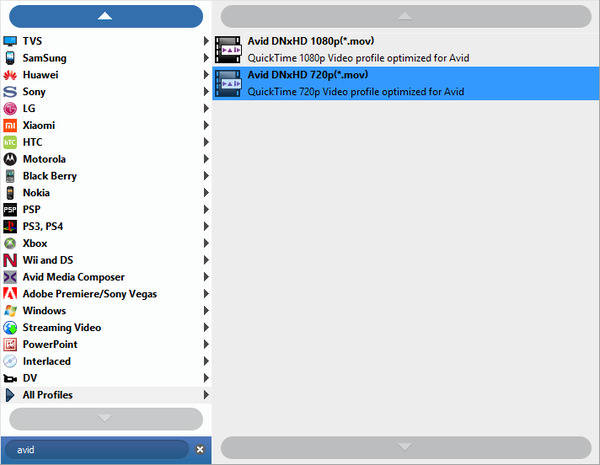The height and width of the screenshot is (465, 600).
Task: Click the Nokia phone icon
Action: coord(10,193)
